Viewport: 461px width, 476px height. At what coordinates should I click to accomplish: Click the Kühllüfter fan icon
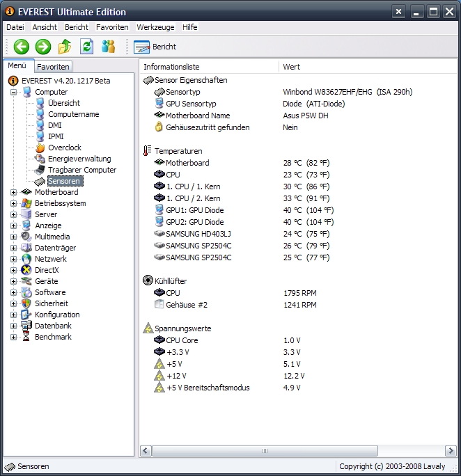tap(148, 280)
